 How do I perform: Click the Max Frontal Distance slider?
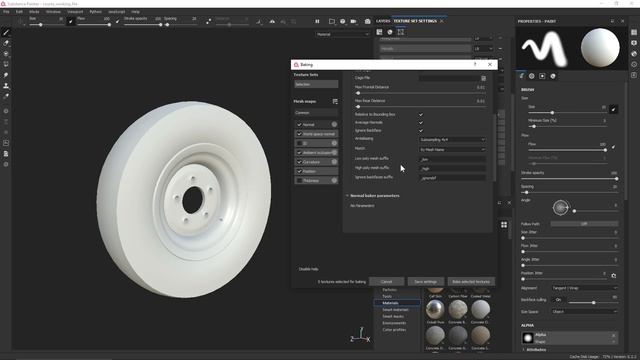[x=420, y=93]
